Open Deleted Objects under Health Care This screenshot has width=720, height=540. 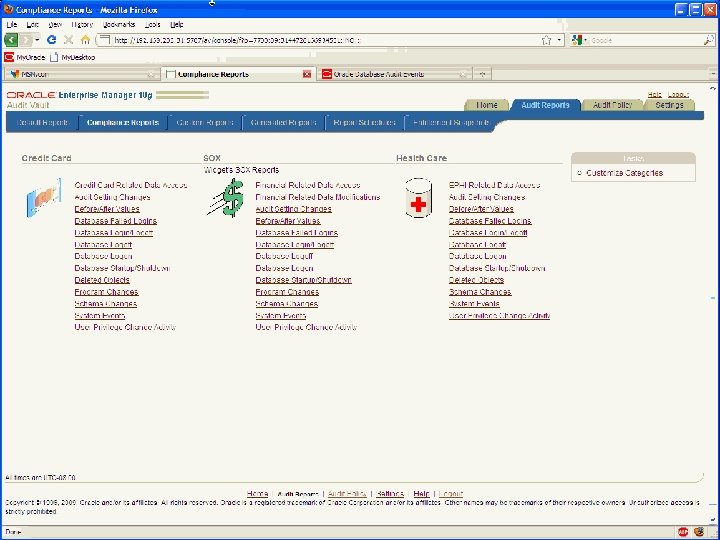click(x=476, y=280)
